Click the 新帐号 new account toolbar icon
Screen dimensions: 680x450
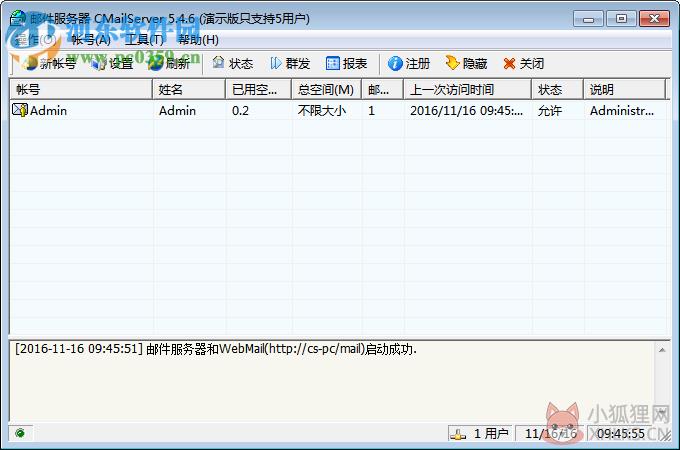tap(31, 63)
